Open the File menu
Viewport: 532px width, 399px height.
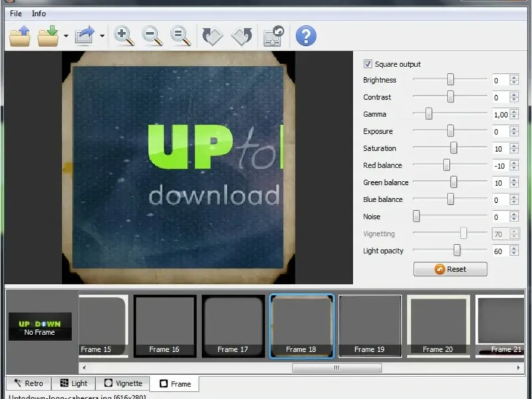(x=16, y=13)
